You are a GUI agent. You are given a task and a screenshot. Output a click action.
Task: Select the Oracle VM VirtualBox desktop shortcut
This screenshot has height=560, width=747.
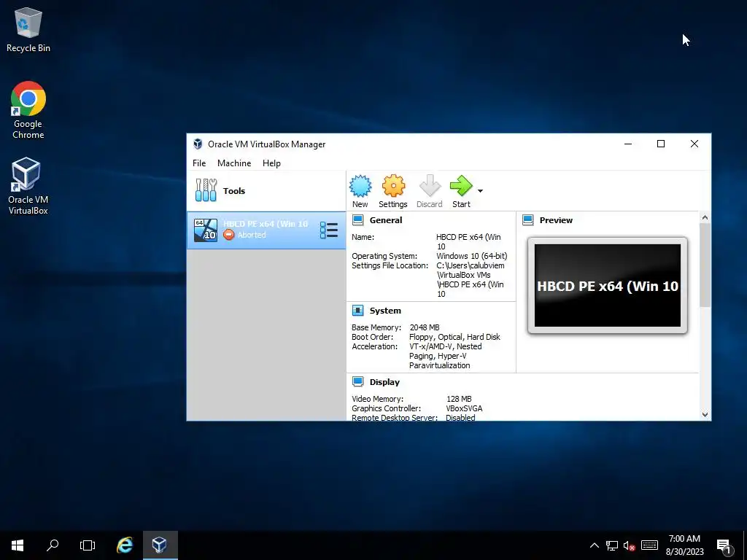pos(28,186)
